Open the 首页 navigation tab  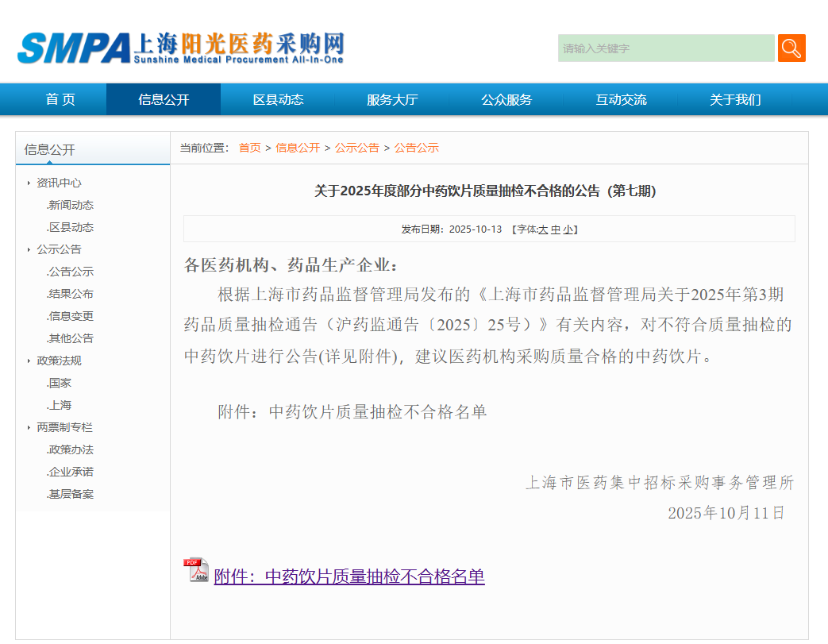point(60,99)
